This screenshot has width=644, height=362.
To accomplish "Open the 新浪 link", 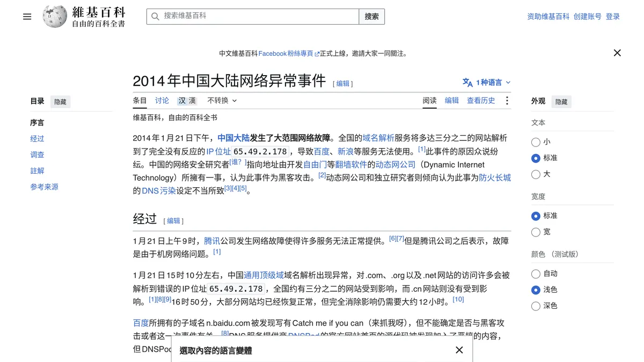I will (345, 151).
